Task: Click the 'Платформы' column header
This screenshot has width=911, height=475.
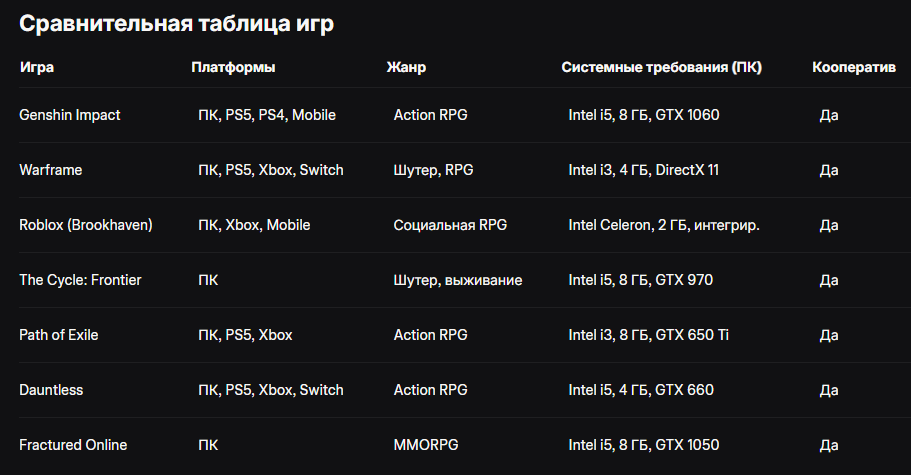Action: point(233,67)
